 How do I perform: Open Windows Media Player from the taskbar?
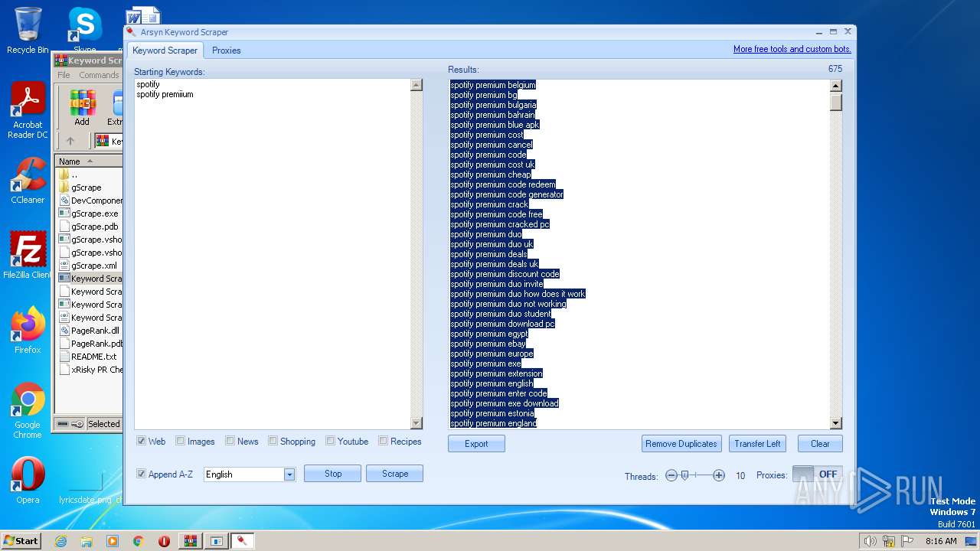(x=113, y=541)
